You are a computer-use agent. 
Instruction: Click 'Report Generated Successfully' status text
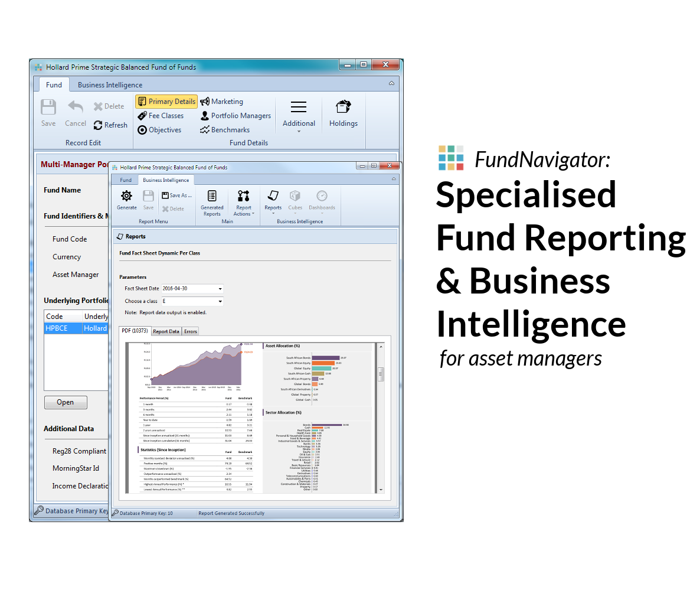(x=231, y=513)
